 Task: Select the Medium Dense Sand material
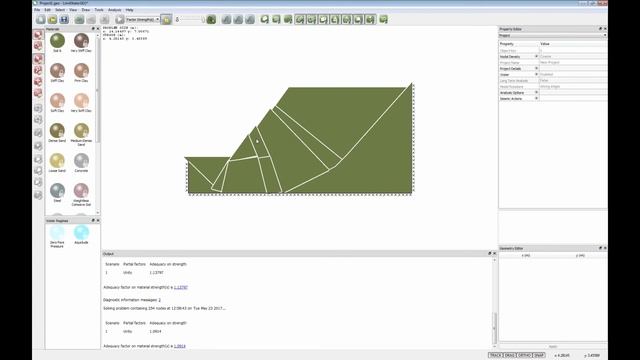pos(81,135)
